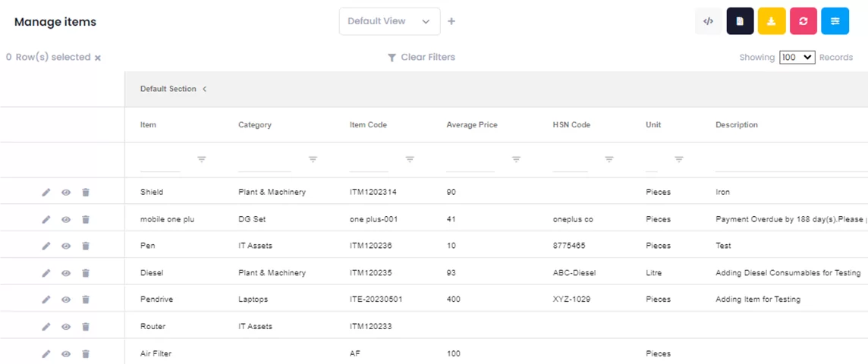868x364 pixels.
Task: Open filter options for Category column
Action: [x=313, y=159]
